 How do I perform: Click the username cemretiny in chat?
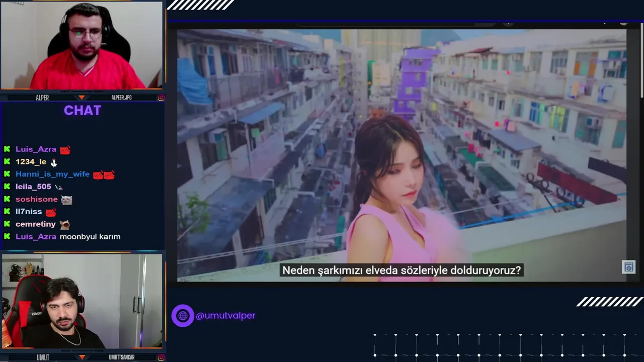(x=36, y=224)
